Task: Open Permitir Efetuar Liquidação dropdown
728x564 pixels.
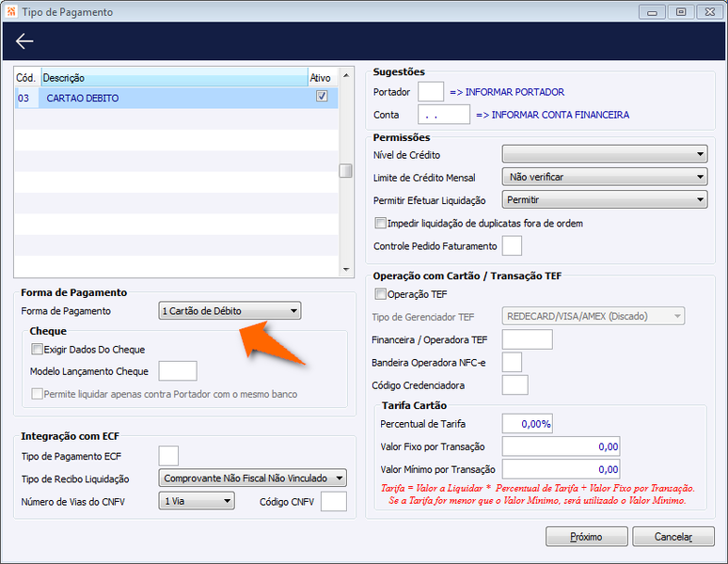Action: pyautogui.click(x=605, y=200)
